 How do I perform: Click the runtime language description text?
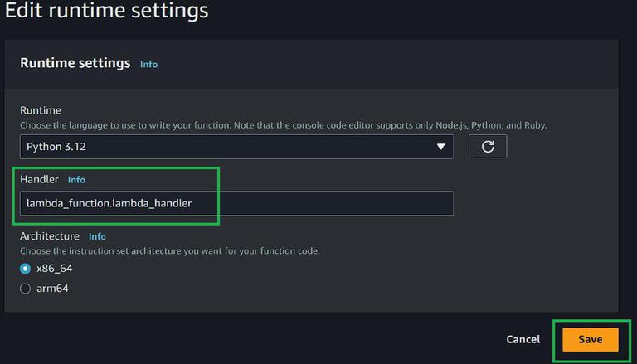[283, 125]
